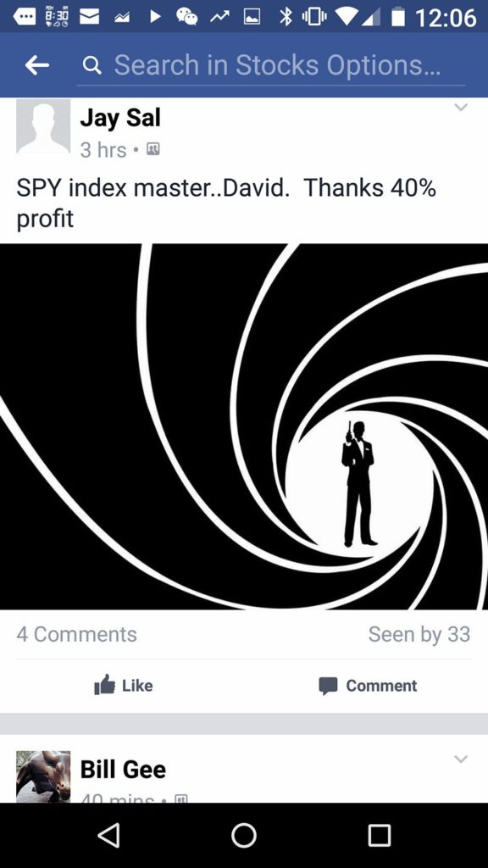Open the recent apps square button

pos(380,835)
